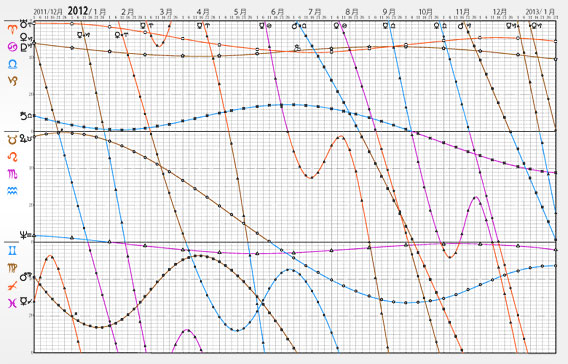The image size is (568, 364).
Task: Click the 2月 month label
Action: [x=128, y=12]
